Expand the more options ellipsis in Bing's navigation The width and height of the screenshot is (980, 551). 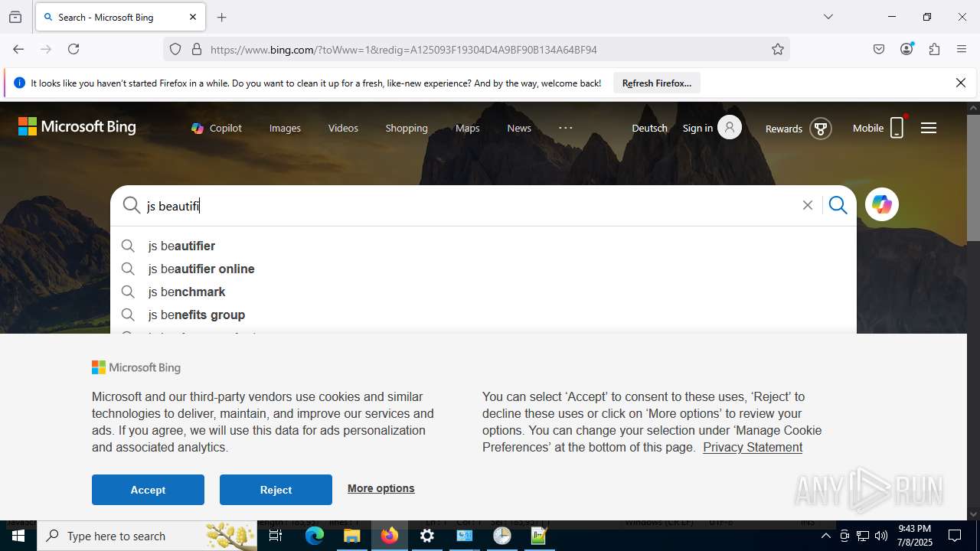pyautogui.click(x=566, y=128)
